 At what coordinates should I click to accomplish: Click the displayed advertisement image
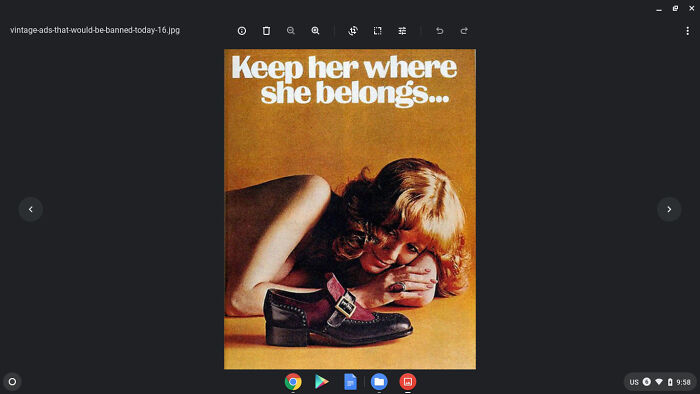coord(350,209)
